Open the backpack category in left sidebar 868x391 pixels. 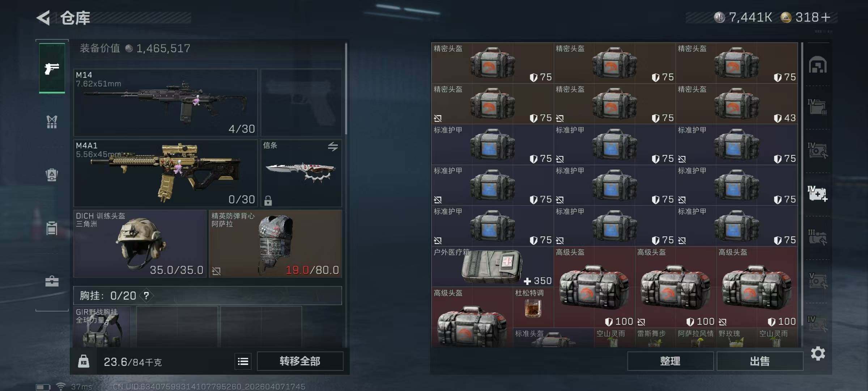(x=52, y=175)
